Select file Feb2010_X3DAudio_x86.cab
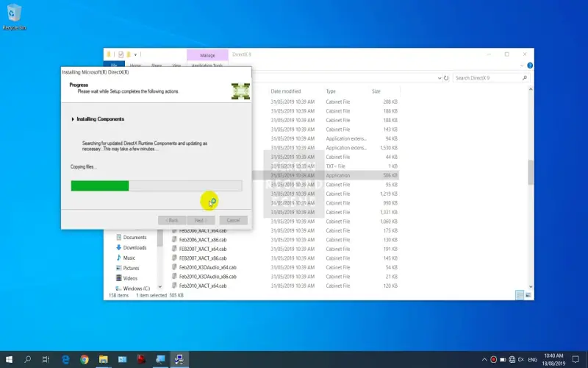The width and height of the screenshot is (588, 368). (208, 277)
